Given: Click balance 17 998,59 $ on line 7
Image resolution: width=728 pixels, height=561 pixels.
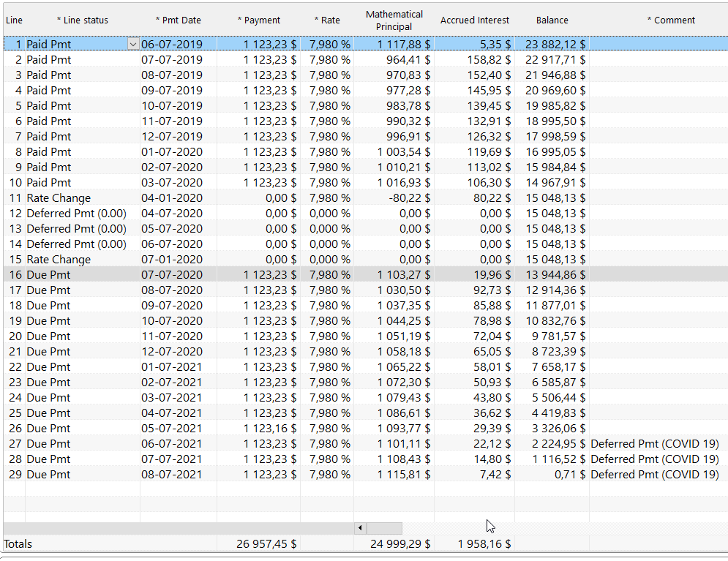Looking at the screenshot, I should (x=555, y=137).
